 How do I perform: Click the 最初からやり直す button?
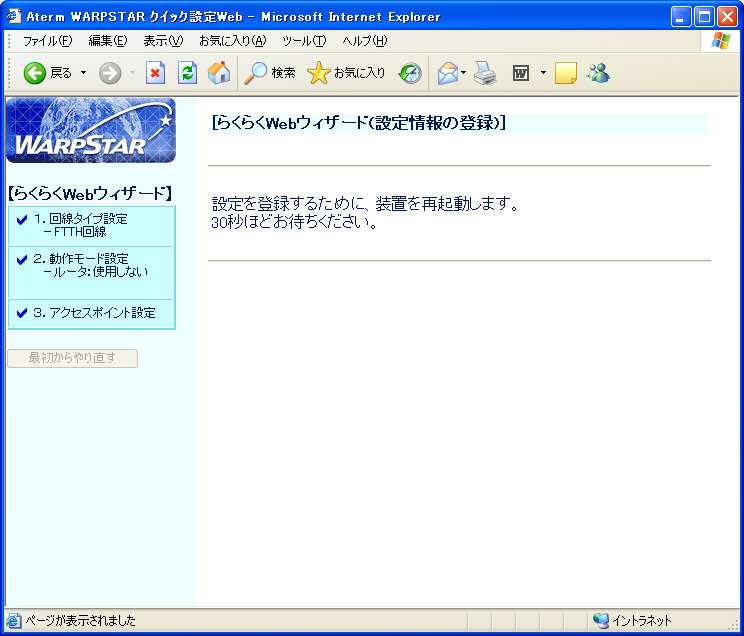pyautogui.click(x=72, y=358)
